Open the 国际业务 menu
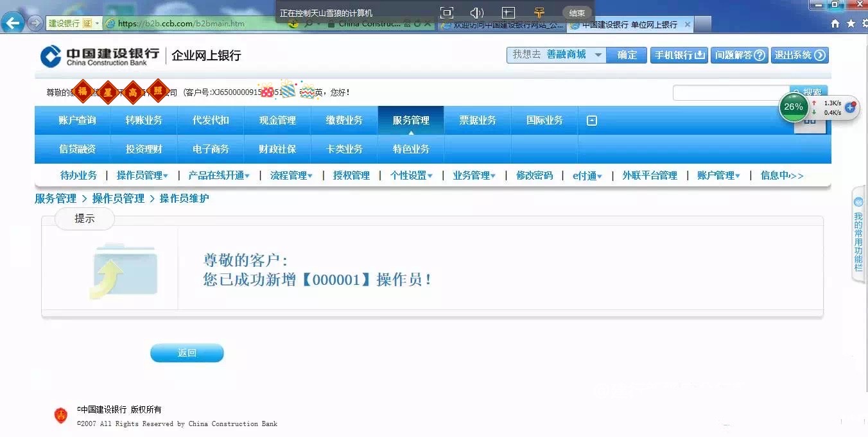The width and height of the screenshot is (868, 437). [x=544, y=120]
